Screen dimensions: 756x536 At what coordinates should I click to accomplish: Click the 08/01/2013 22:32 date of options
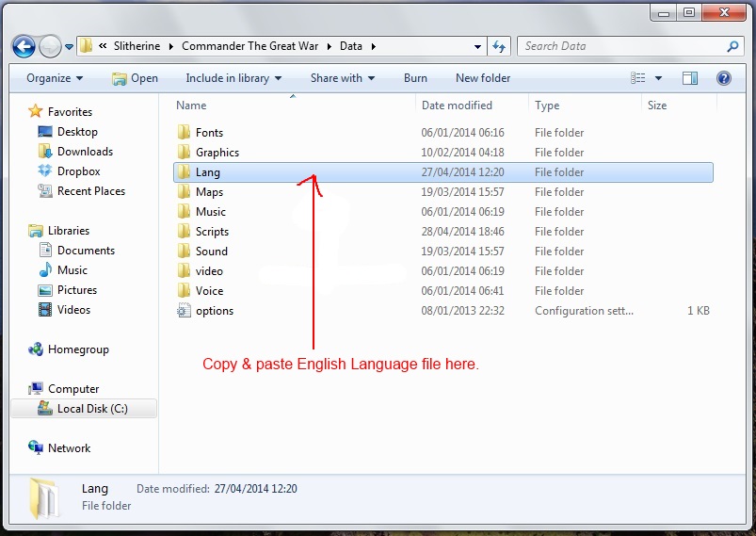462,310
